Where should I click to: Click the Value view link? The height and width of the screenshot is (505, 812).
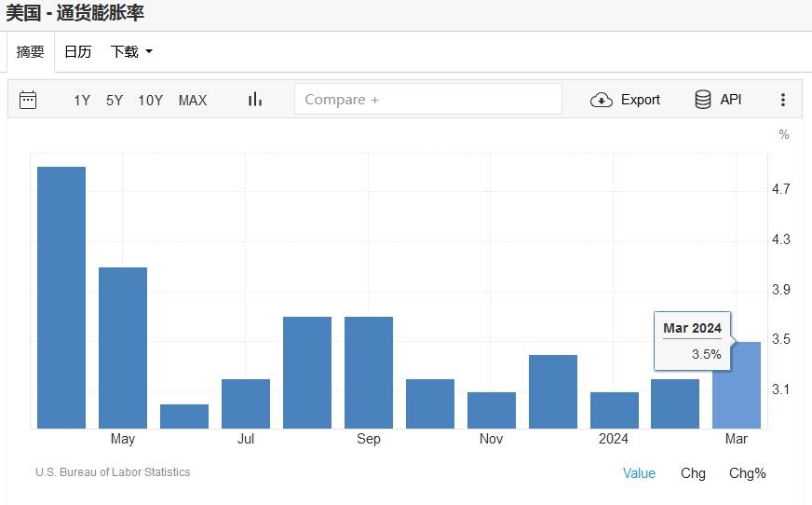[639, 473]
